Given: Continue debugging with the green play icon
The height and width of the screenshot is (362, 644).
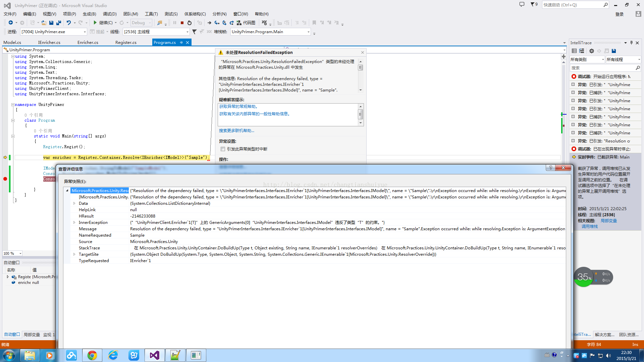Looking at the screenshot, I should coord(95,22).
